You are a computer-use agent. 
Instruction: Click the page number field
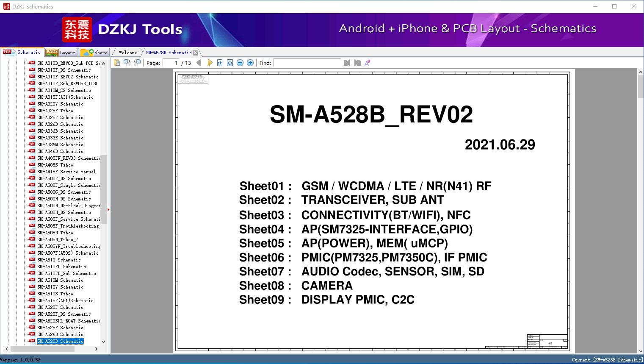click(x=171, y=63)
